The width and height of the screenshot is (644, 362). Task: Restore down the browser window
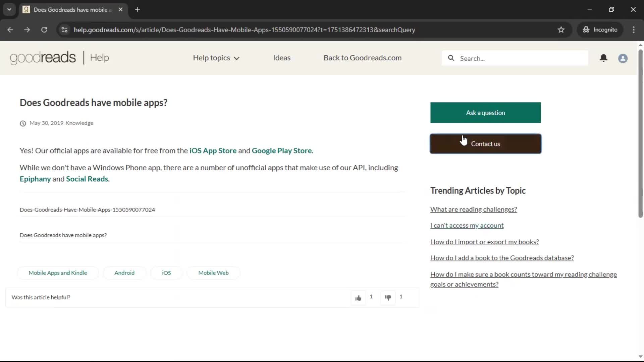[611, 9]
